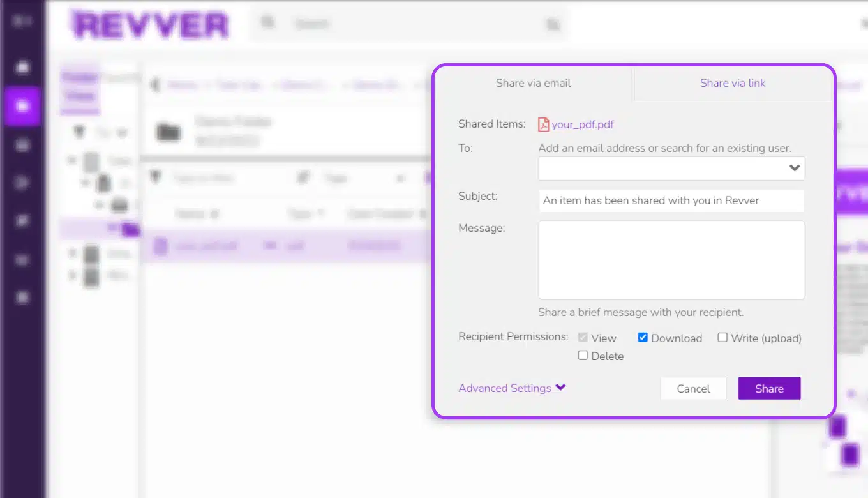
Task: Enable the Write (upload) permission checkbox
Action: (722, 338)
